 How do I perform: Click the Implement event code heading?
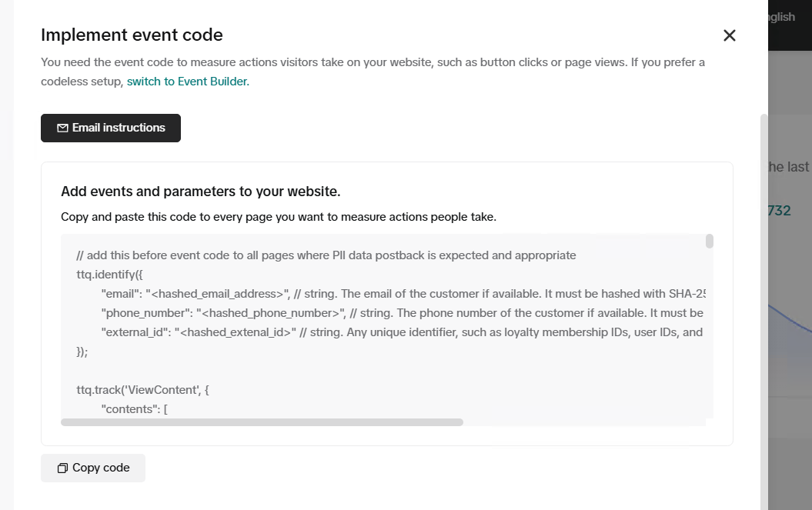pos(132,35)
